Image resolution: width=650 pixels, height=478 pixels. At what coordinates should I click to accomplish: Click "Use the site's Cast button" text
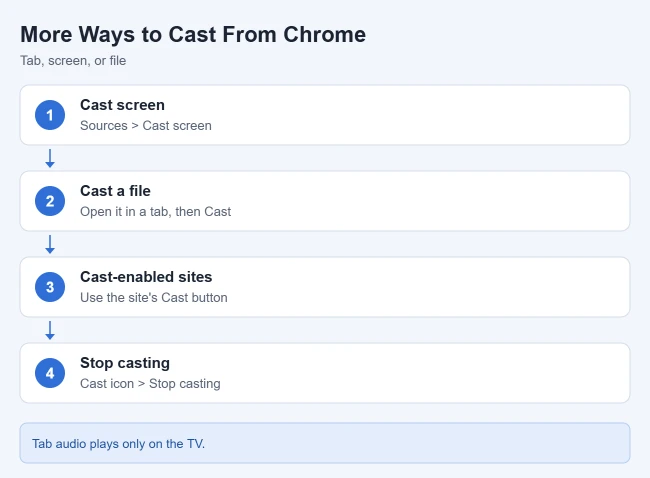[154, 297]
